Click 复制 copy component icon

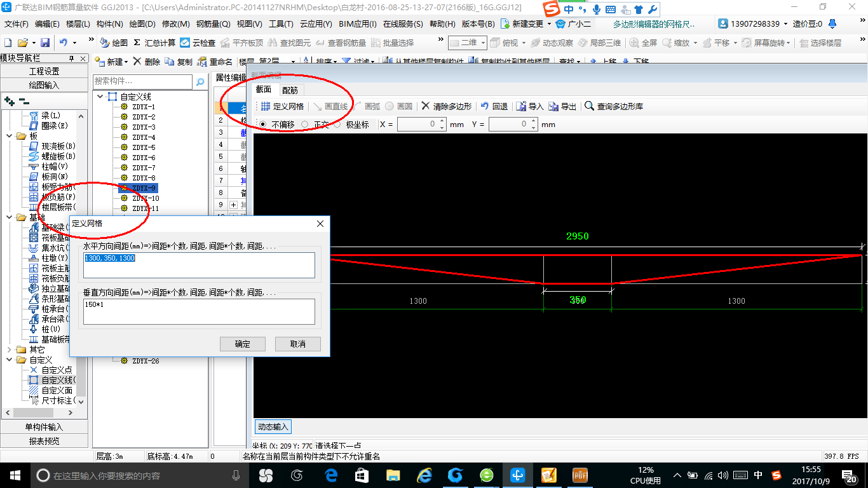[179, 62]
